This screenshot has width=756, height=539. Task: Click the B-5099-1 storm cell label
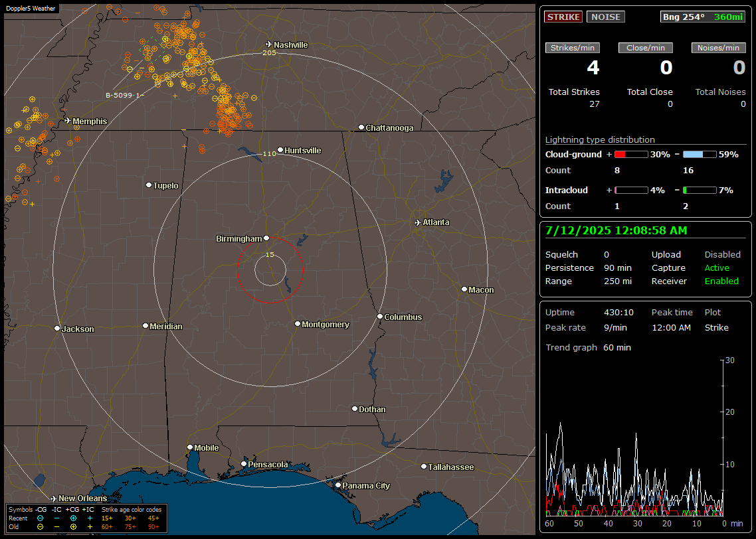click(x=124, y=95)
